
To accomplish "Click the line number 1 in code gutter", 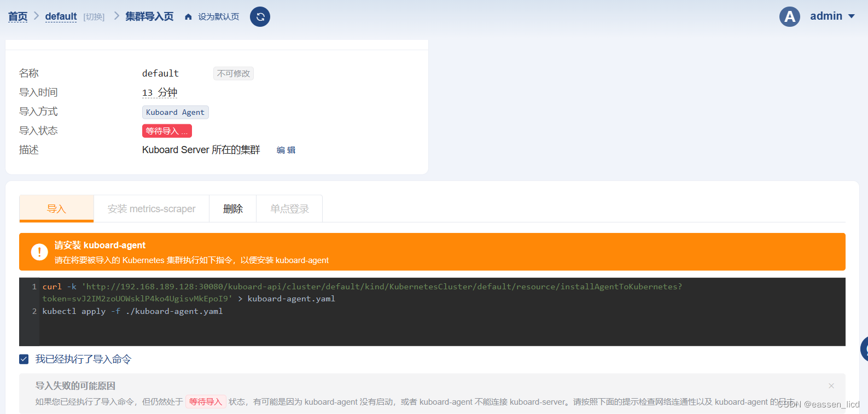I will point(34,287).
